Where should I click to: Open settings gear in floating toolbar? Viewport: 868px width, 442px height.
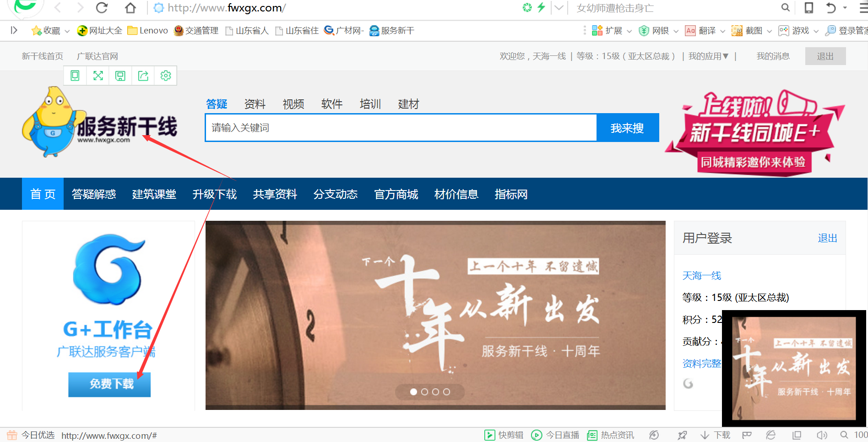click(x=166, y=76)
